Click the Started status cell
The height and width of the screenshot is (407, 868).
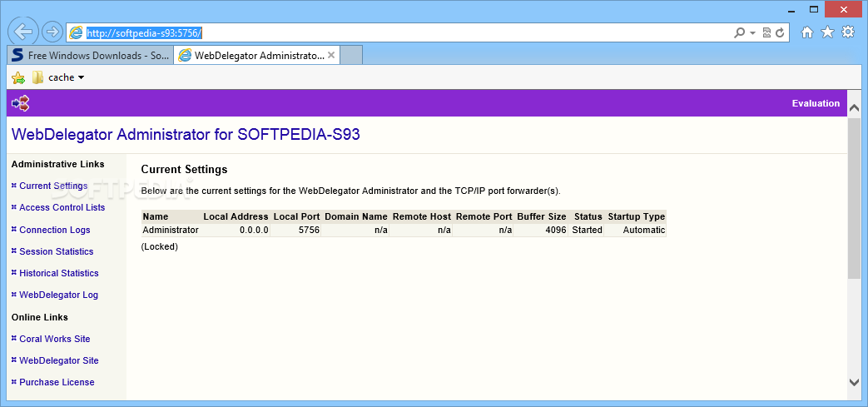[x=587, y=230]
